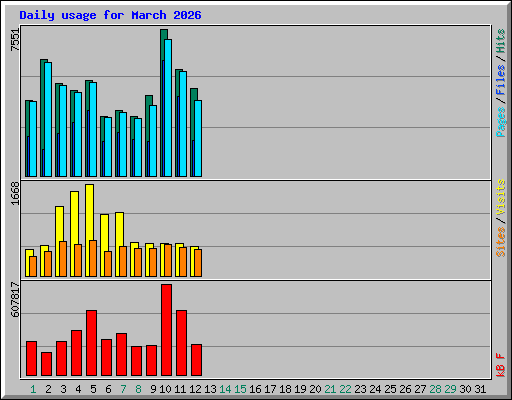512x400 pixels.
Task: Click the 1668 visits axis value
Action: (15, 194)
